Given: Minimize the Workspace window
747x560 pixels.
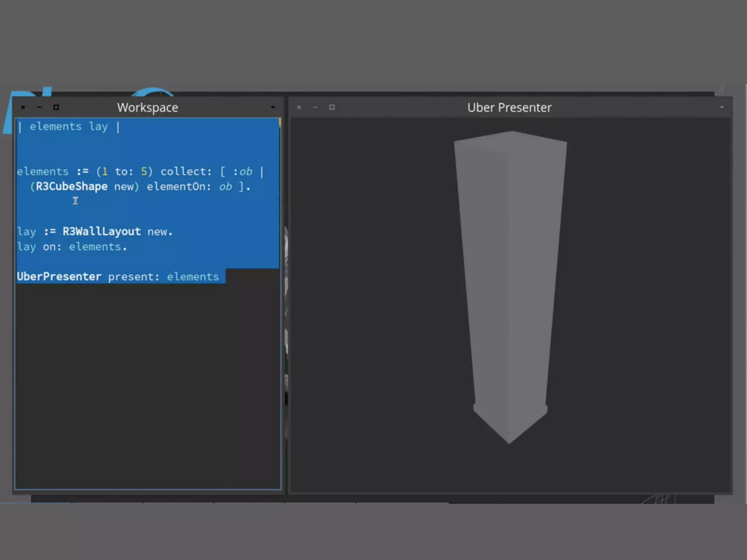Looking at the screenshot, I should [39, 107].
